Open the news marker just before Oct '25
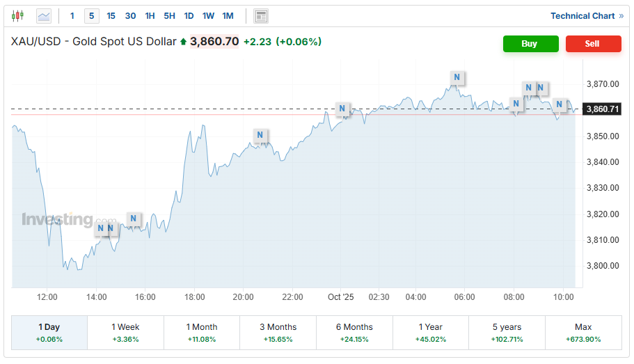The width and height of the screenshot is (634, 364). click(x=342, y=109)
